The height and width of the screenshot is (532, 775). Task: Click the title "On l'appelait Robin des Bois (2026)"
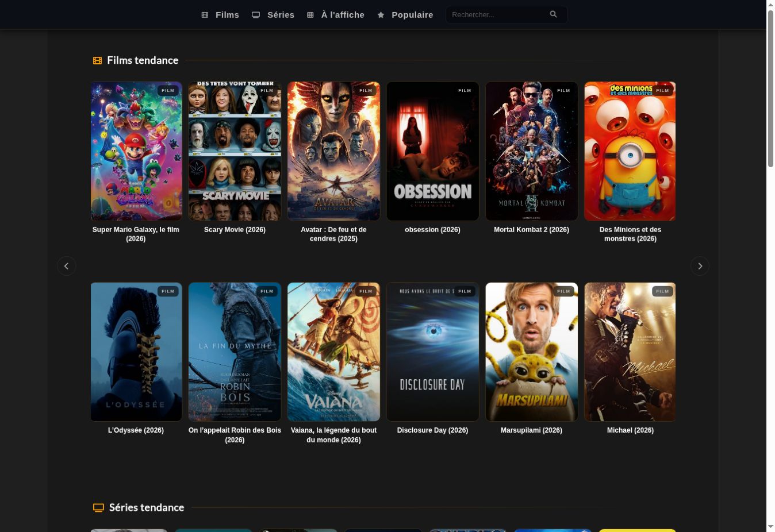[235, 435]
